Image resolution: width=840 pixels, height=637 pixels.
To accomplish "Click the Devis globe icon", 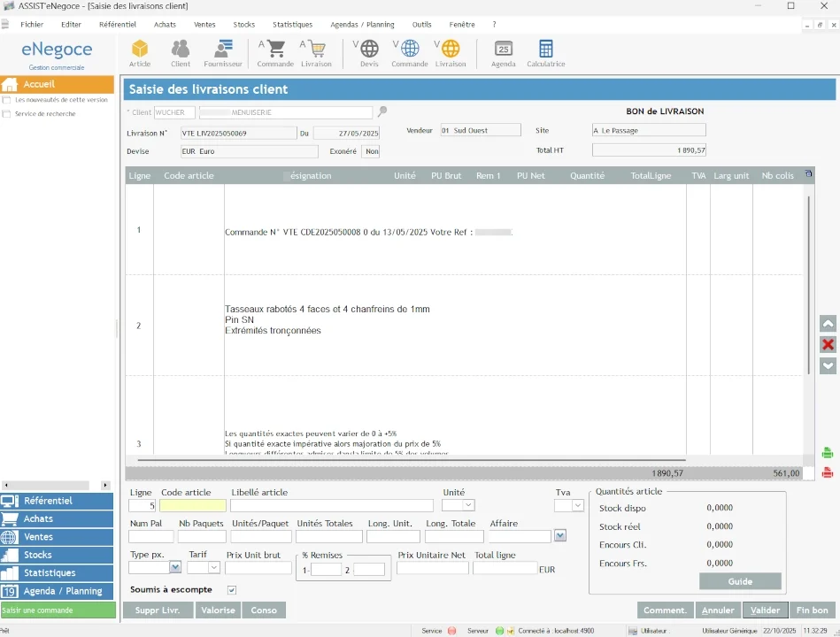I will (x=369, y=52).
